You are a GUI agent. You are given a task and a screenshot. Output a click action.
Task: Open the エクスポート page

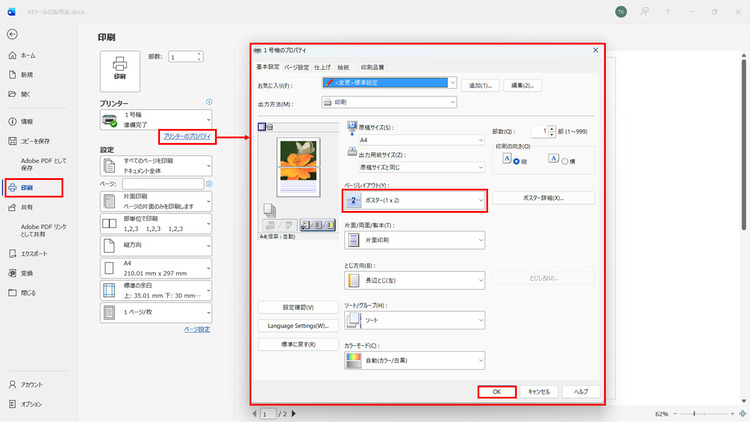[28, 254]
